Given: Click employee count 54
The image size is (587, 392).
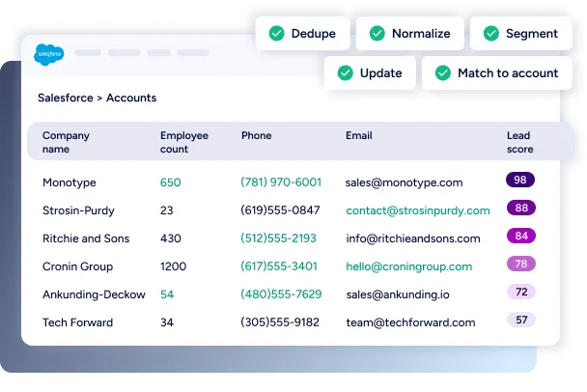Looking at the screenshot, I should point(167,294).
